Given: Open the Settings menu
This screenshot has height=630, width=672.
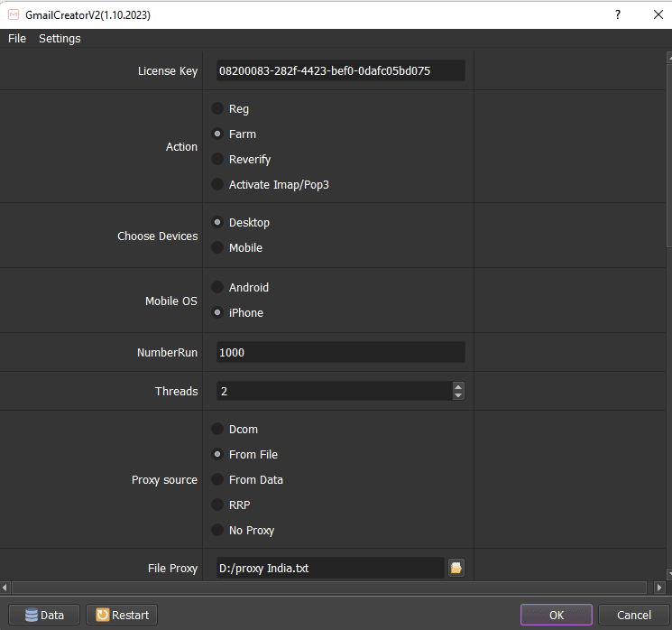Looking at the screenshot, I should [x=60, y=39].
